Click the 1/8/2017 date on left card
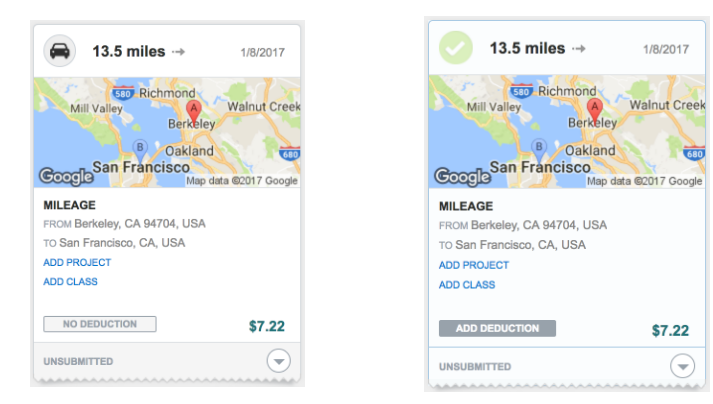713x404 pixels. point(262,53)
